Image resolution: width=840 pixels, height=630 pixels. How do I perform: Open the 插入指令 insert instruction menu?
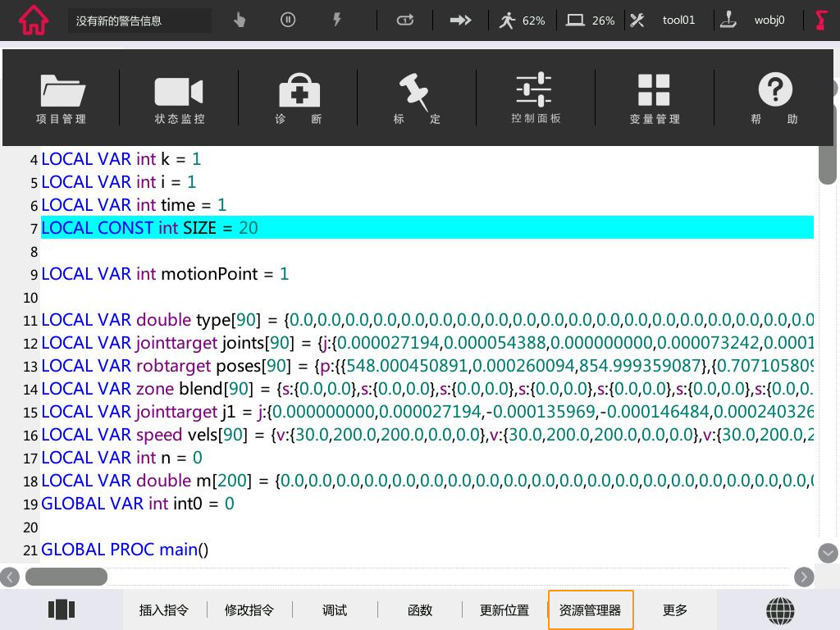[164, 610]
